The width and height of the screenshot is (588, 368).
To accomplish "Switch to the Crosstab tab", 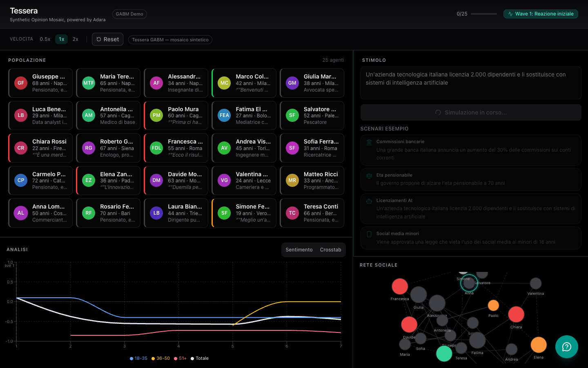I will (x=331, y=250).
